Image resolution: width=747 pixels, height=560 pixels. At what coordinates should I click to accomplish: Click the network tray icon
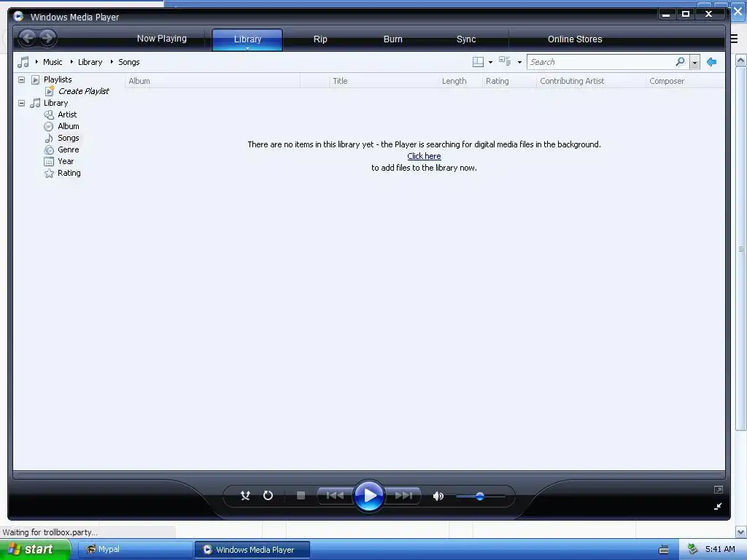(x=693, y=549)
